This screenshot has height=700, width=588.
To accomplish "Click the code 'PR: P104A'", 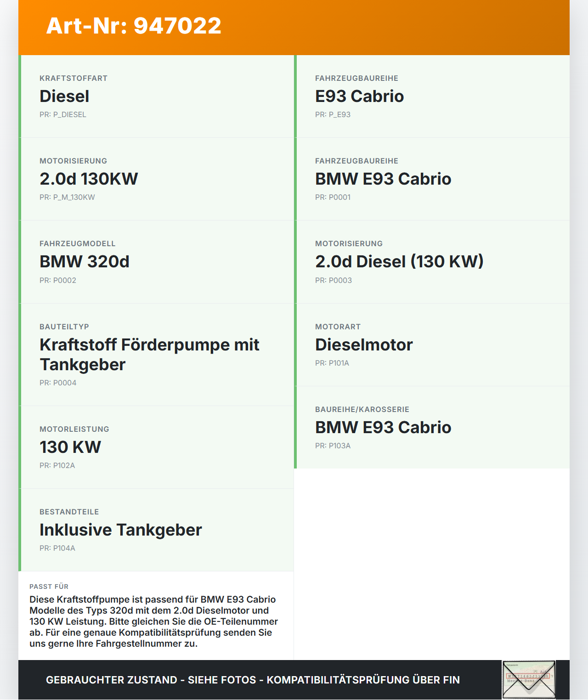I will [57, 548].
